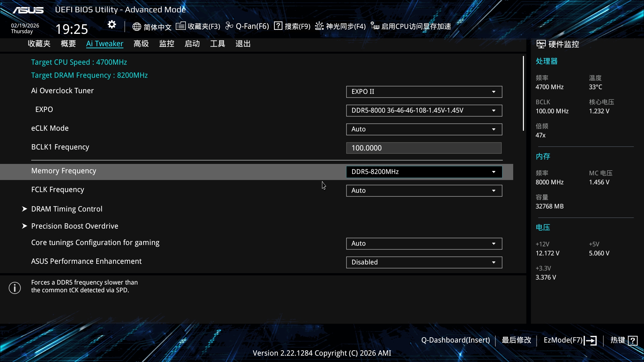Screen dimensions: 644x362
Task: Click the resizable BAR memory icon
Action: pyautogui.click(x=375, y=26)
